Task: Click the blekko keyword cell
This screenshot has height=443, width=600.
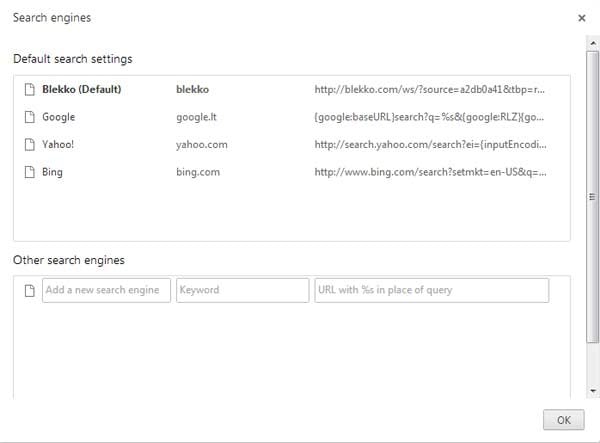Action: click(x=192, y=90)
